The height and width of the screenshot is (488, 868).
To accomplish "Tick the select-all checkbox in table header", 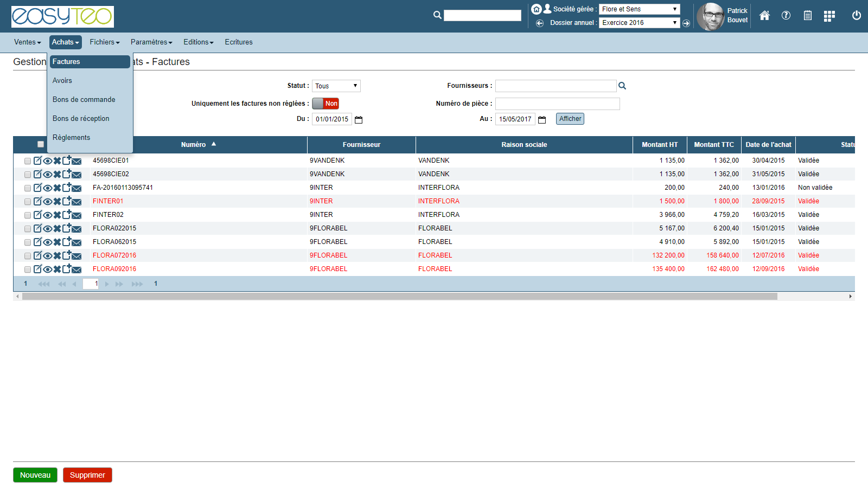I will [41, 144].
